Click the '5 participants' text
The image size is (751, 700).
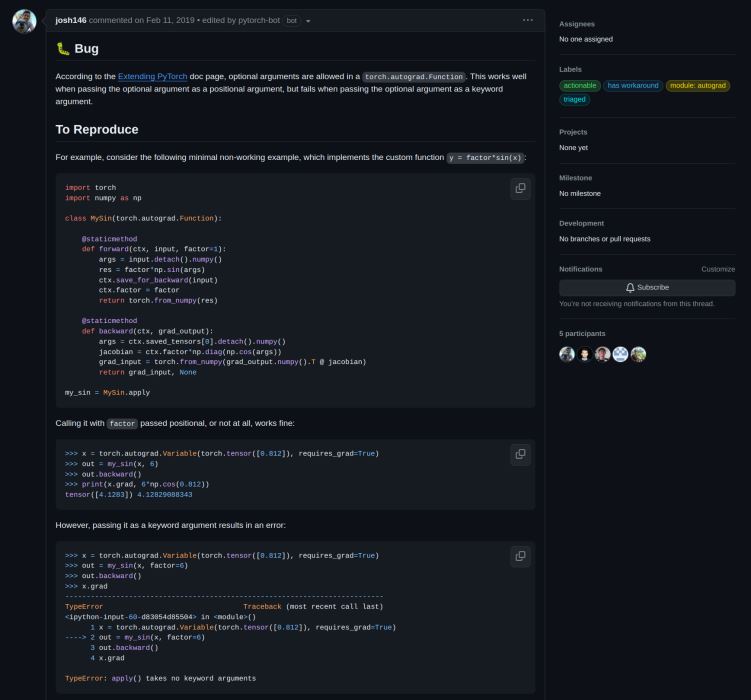pos(582,334)
